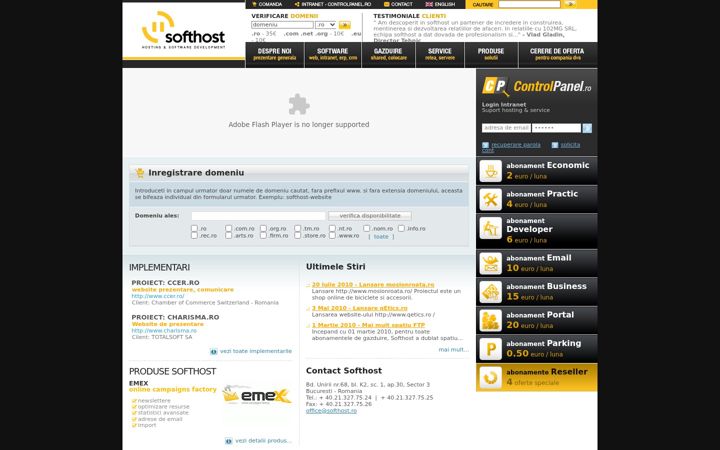The width and height of the screenshot is (720, 450).
Task: Open the Software menu
Action: pyautogui.click(x=333, y=55)
